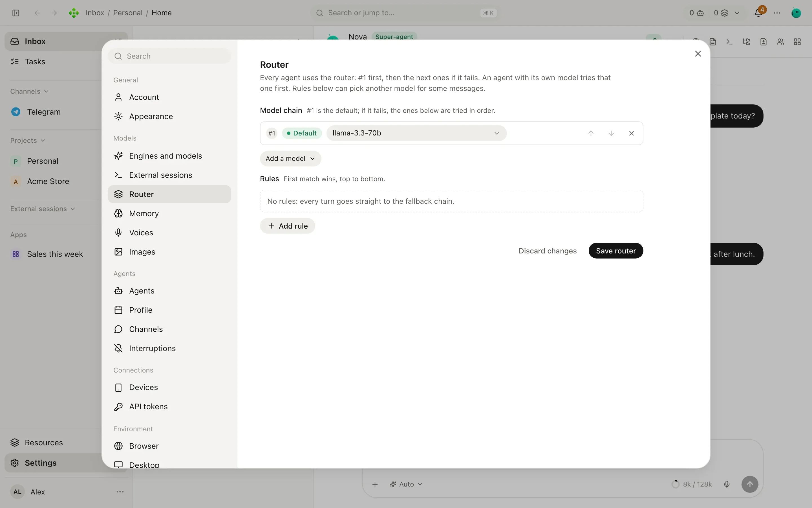Image resolution: width=812 pixels, height=508 pixels.
Task: Click the green app logo icon
Action: coord(74,13)
